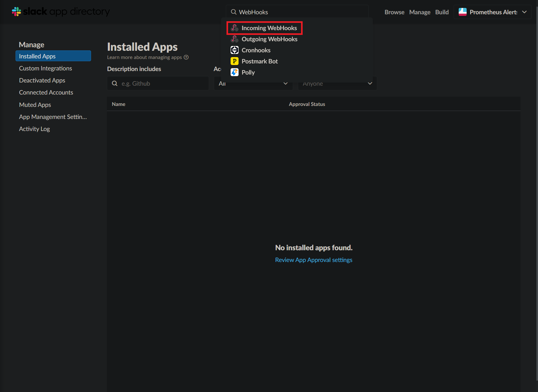
Task: Open the Anyone filter dropdown
Action: (337, 83)
